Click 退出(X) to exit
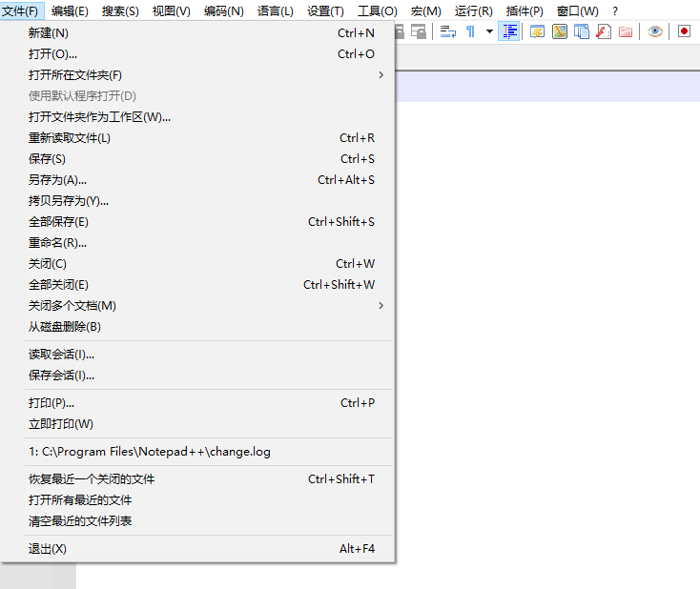Screen dimensions: 700x589 click(x=197, y=549)
